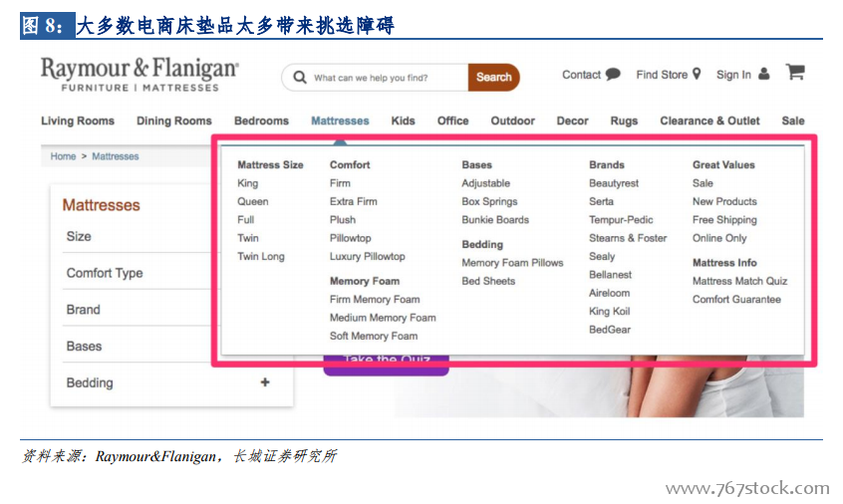Expand the Bases filter in sidebar
The image size is (843, 504).
click(84, 346)
